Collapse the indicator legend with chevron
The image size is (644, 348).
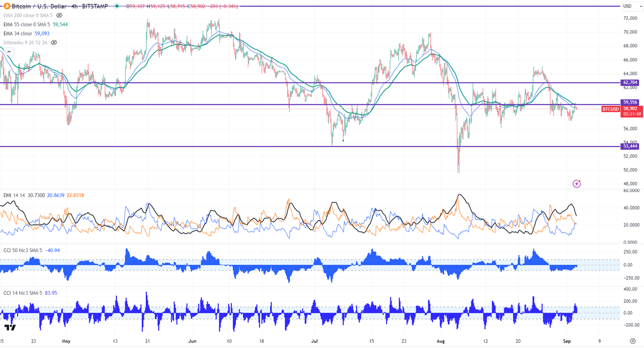(9, 52)
